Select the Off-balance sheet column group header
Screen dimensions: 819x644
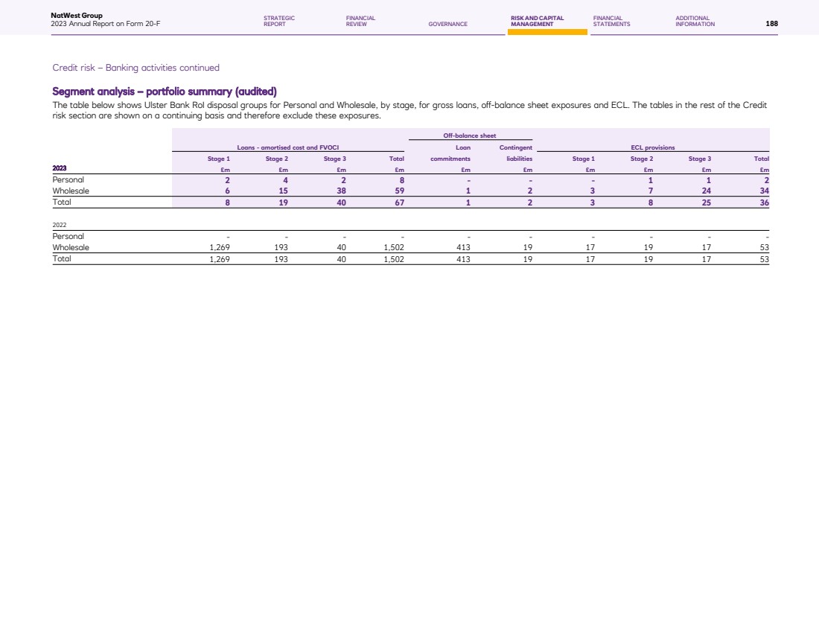469,136
